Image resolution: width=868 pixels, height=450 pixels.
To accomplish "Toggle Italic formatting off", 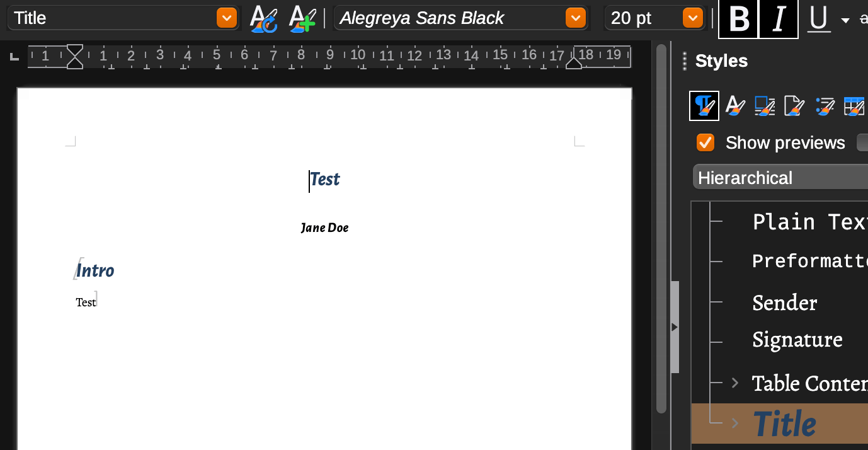I will (779, 19).
